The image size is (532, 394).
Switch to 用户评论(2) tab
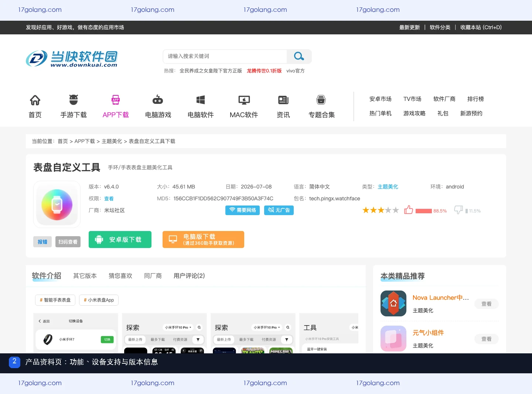click(x=189, y=276)
